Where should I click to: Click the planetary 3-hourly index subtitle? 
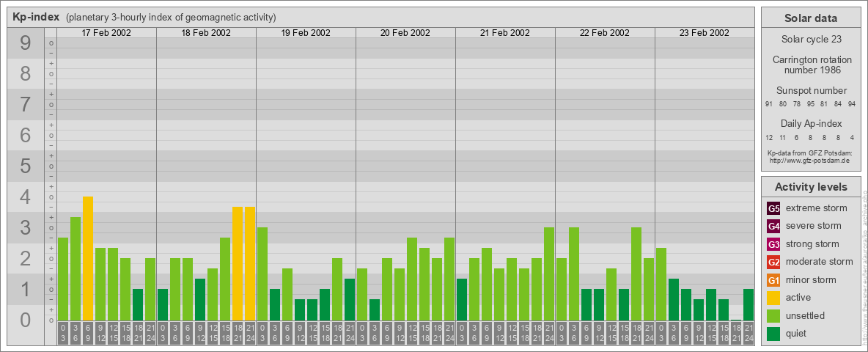click(171, 17)
